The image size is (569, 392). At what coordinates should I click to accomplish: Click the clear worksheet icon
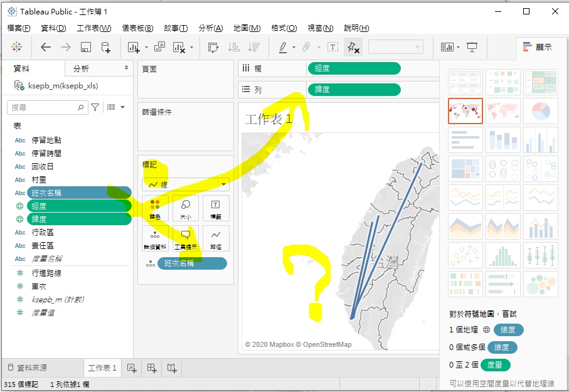click(179, 47)
